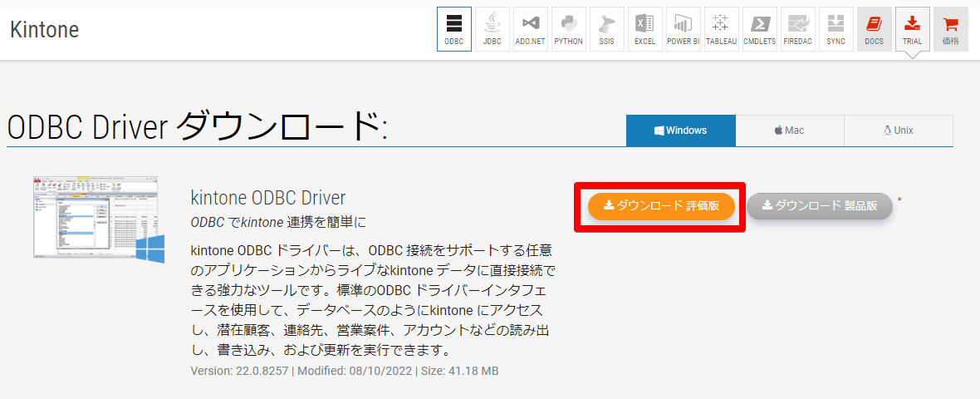Switch to the Mac platform tab
Viewport: 980px width, 399px height.
coord(789,131)
